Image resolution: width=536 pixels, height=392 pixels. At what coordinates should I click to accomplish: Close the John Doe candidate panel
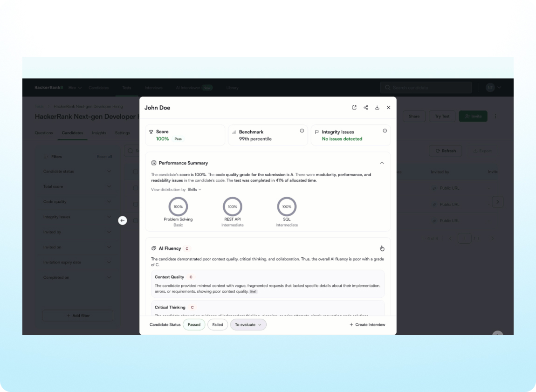coord(388,107)
